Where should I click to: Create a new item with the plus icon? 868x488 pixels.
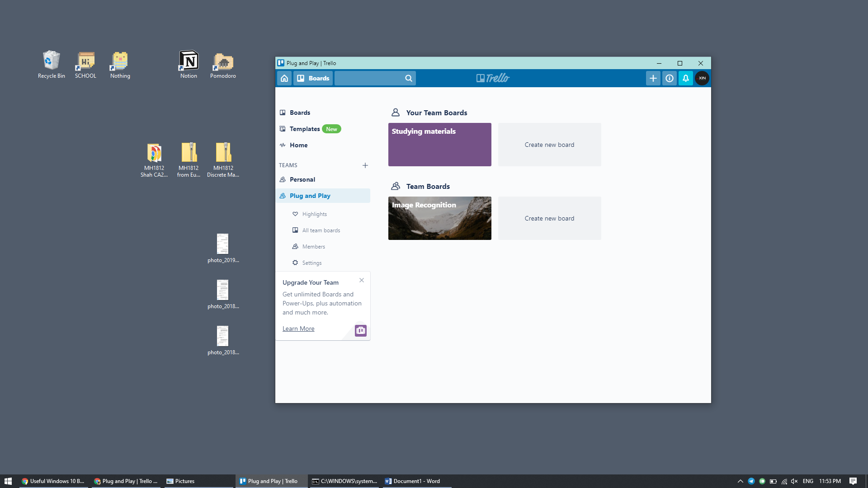click(653, 78)
